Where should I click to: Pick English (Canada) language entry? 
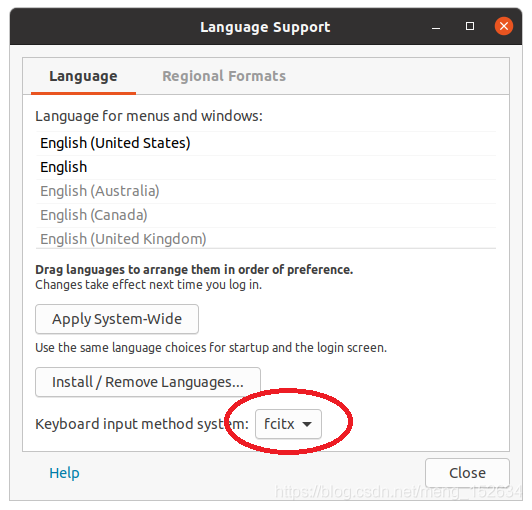point(266,215)
